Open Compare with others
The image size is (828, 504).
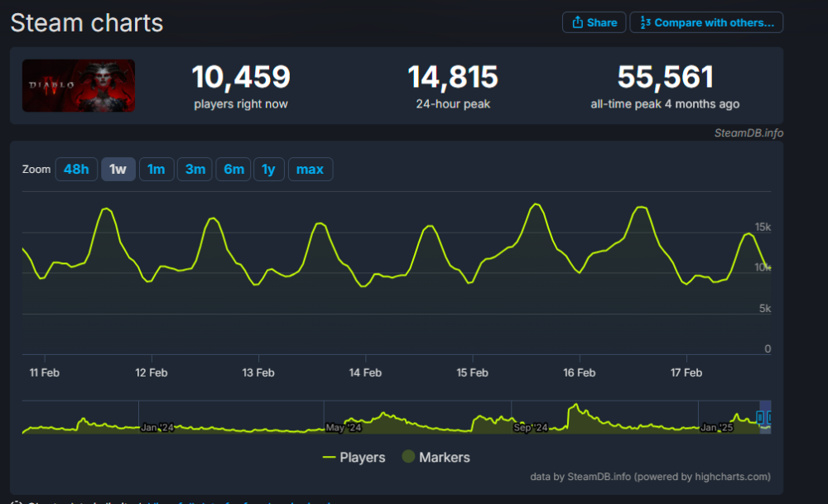pos(705,22)
